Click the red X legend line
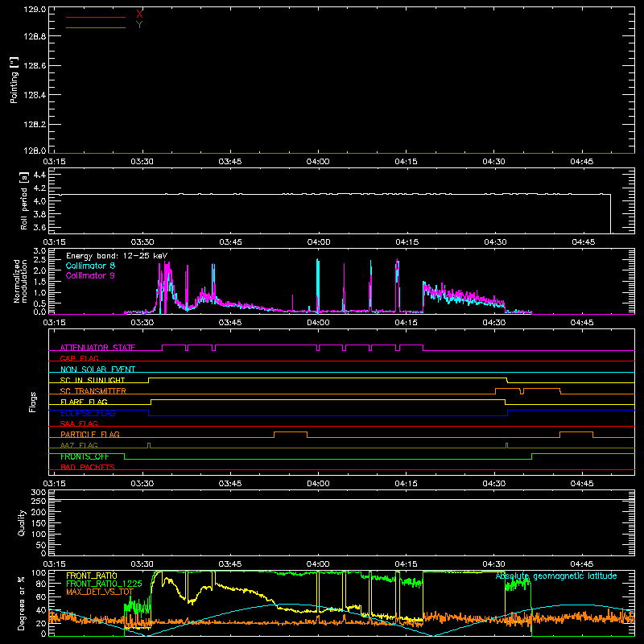 coord(96,17)
